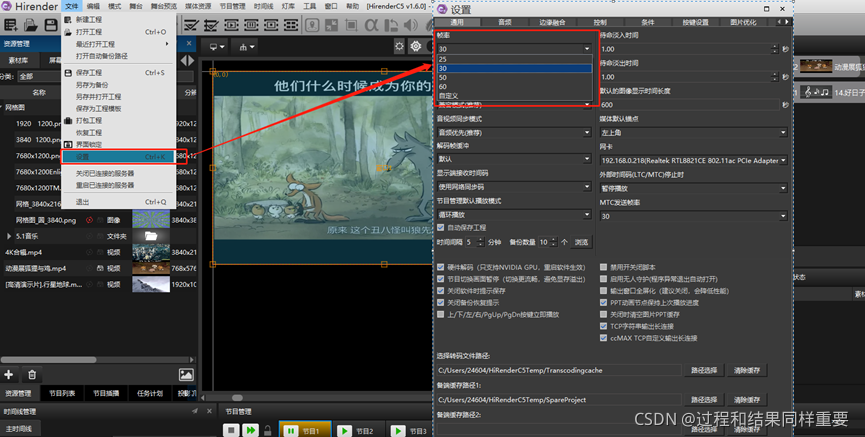Toggle the 节目切换画面暂停 checkbox

[441, 279]
